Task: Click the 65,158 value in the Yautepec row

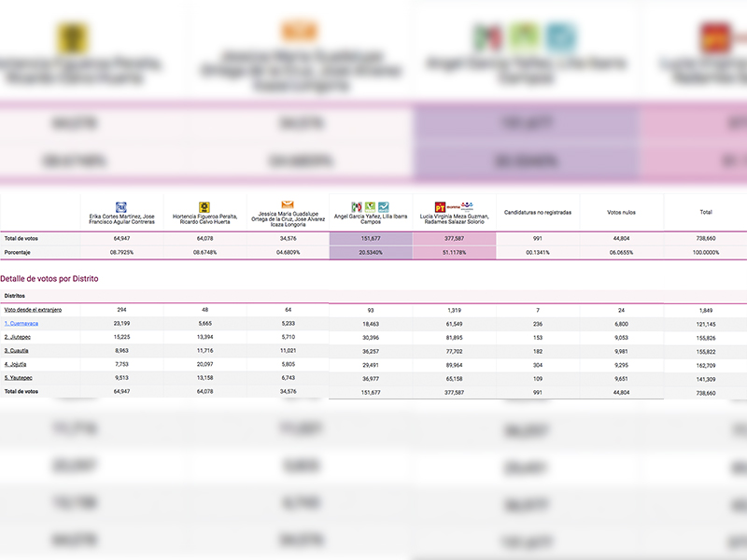Action: click(454, 379)
